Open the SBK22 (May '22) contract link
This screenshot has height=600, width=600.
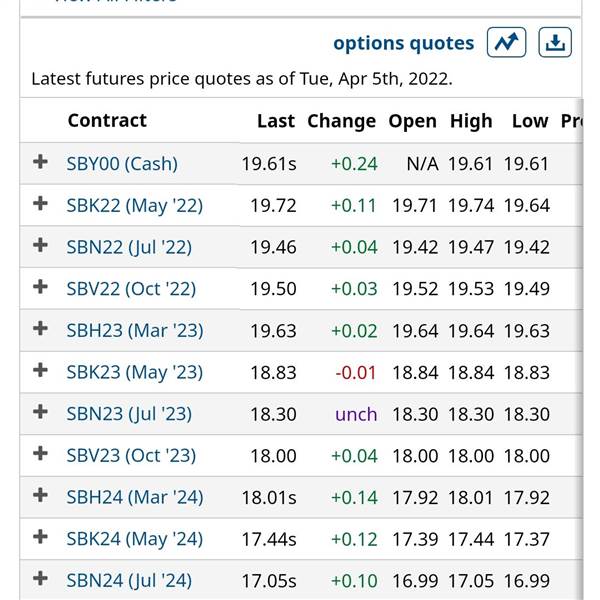point(134,206)
